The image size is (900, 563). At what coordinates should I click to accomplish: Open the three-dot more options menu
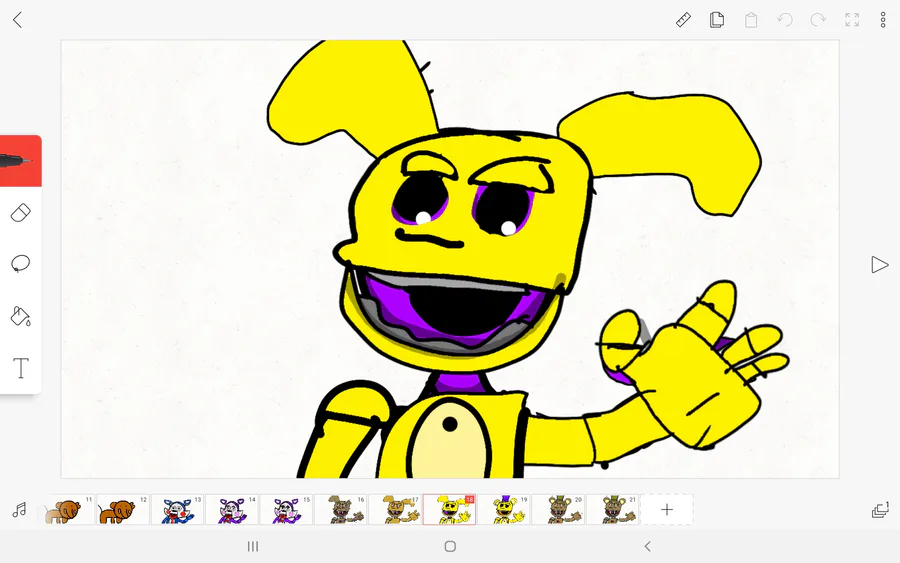click(883, 20)
